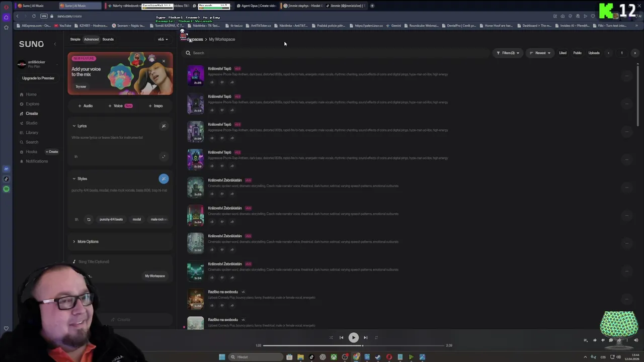
Task: Add the modal style tag
Action: tap(137, 220)
